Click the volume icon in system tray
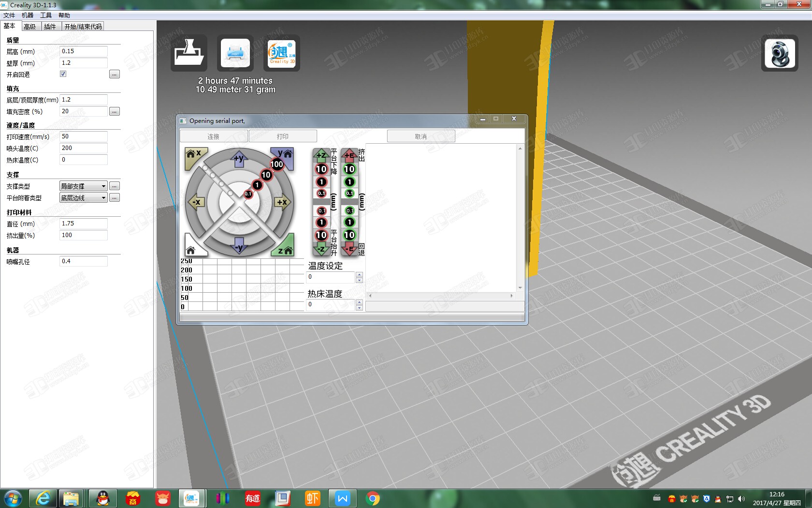812x508 pixels. (x=741, y=499)
